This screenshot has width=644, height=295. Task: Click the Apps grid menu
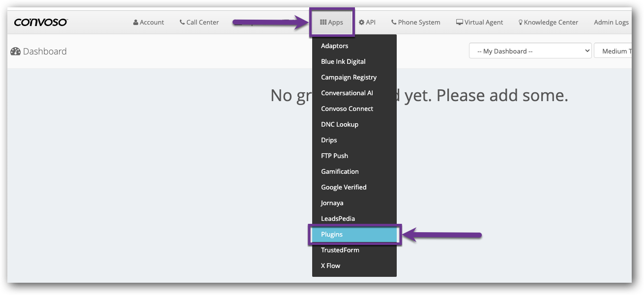(331, 22)
